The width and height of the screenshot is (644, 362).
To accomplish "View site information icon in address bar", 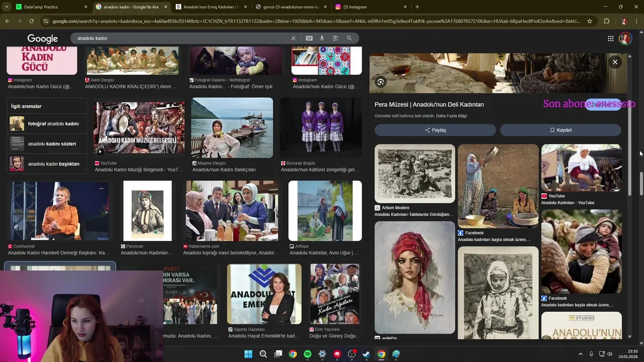I will (x=46, y=21).
